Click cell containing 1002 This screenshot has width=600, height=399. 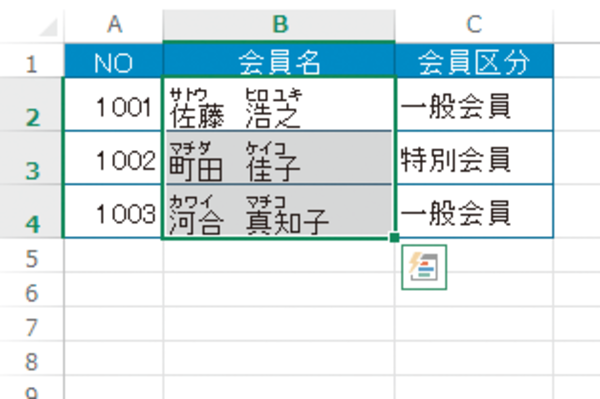pyautogui.click(x=114, y=158)
